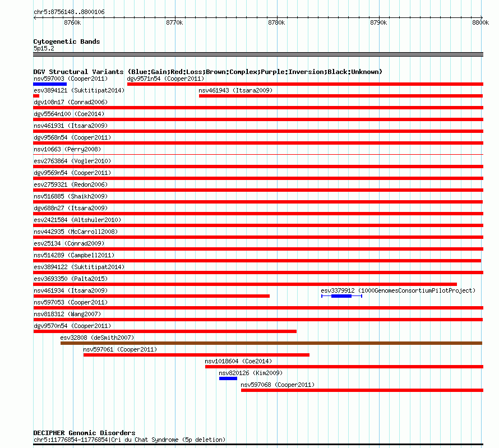Screen dimensions: 499x448
Task: Select the blue nsv597003 gain bar
Action: pos(50,84)
